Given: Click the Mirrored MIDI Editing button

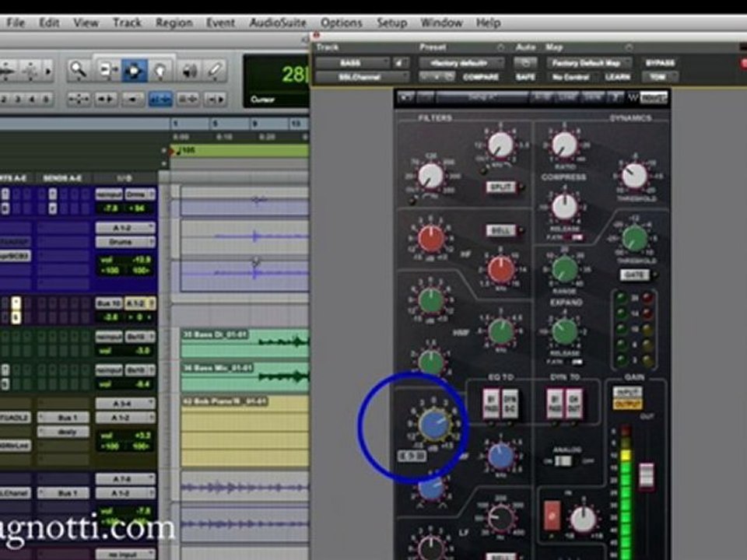Looking at the screenshot, I should pyautogui.click(x=133, y=99).
